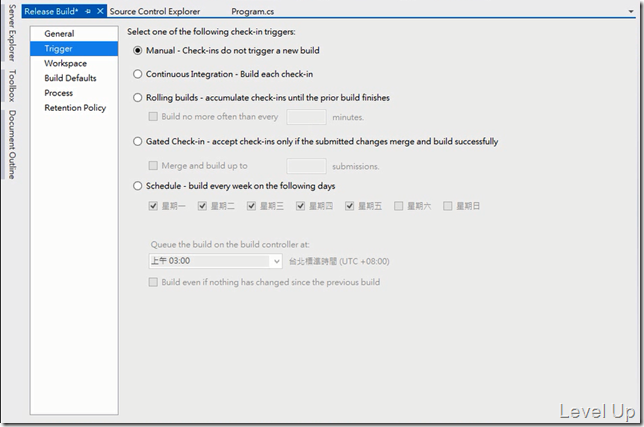This screenshot has width=644, height=427.
Task: Open the document tabs overflow dropdown arrow
Action: (x=631, y=11)
